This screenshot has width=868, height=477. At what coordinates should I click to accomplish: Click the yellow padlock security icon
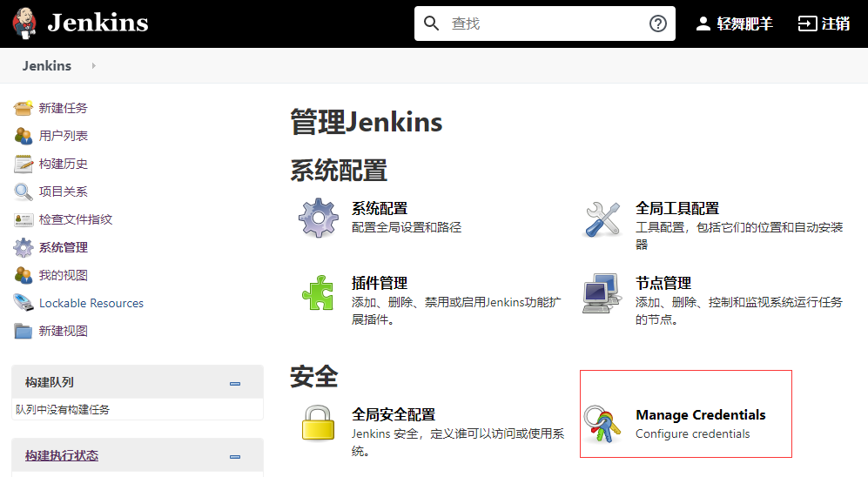(319, 423)
